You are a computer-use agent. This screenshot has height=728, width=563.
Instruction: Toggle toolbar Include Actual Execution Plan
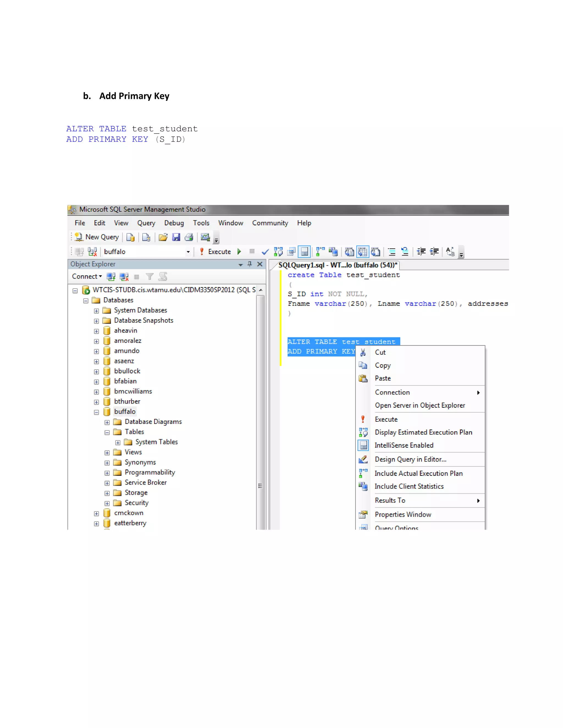coord(320,252)
